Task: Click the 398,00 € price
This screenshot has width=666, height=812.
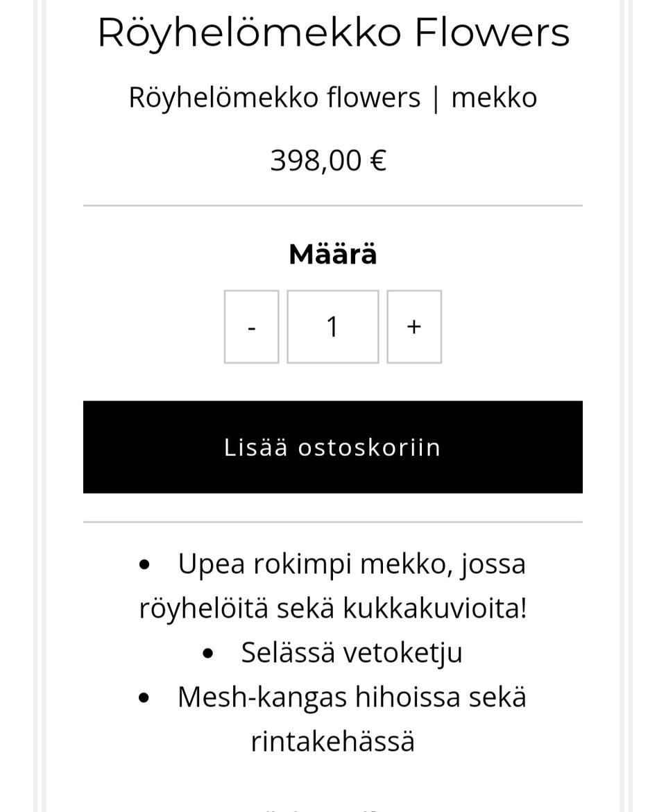Action: tap(327, 160)
